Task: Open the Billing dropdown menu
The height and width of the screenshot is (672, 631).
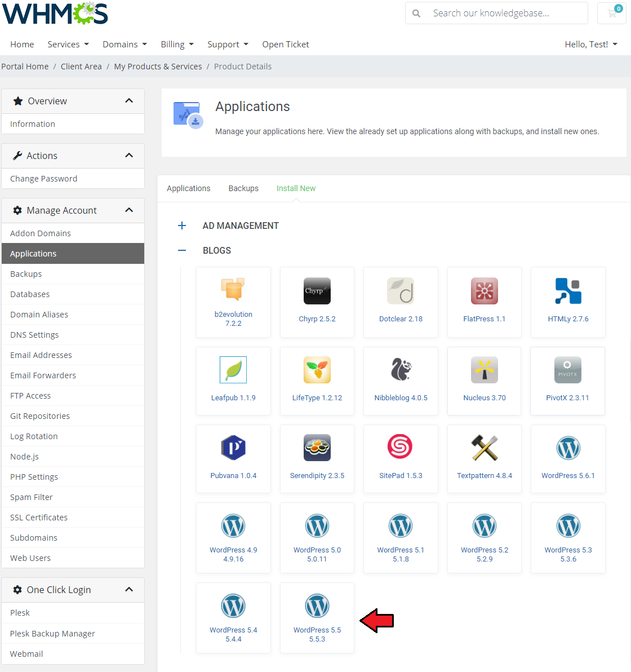Action: pyautogui.click(x=177, y=45)
